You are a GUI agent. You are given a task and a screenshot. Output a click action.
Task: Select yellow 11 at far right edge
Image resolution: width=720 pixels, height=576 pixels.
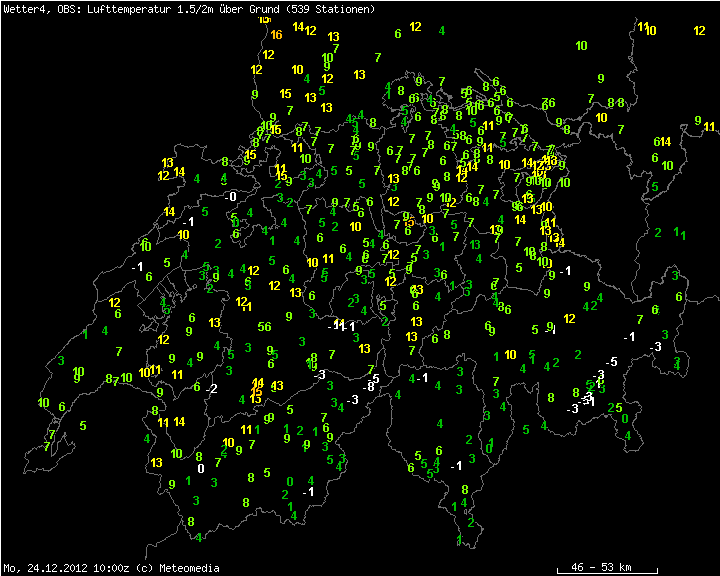tap(709, 127)
